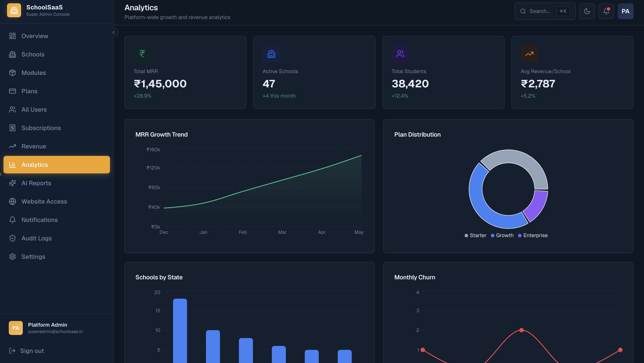This screenshot has height=363, width=644.
Task: Click the peak point on Monthly Churn line
Action: point(521,330)
